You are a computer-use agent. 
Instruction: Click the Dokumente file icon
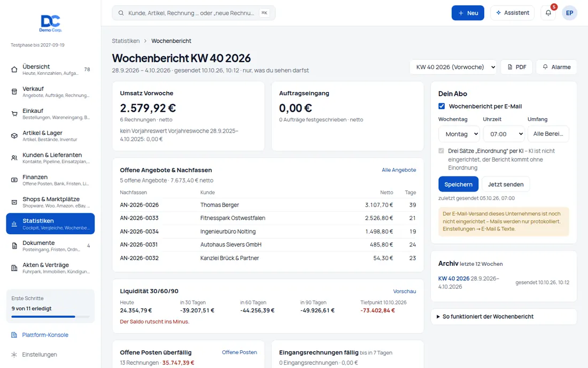tap(14, 246)
